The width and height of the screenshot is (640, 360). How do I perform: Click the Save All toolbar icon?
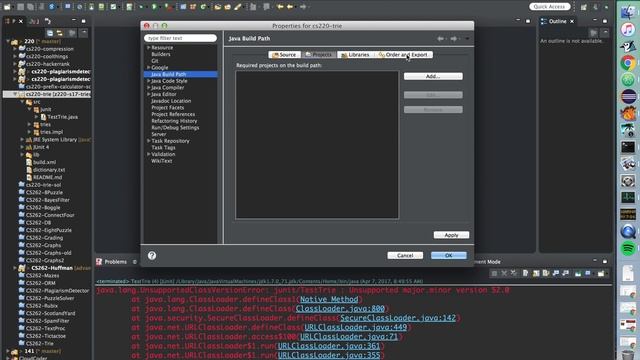tap(31, 7)
